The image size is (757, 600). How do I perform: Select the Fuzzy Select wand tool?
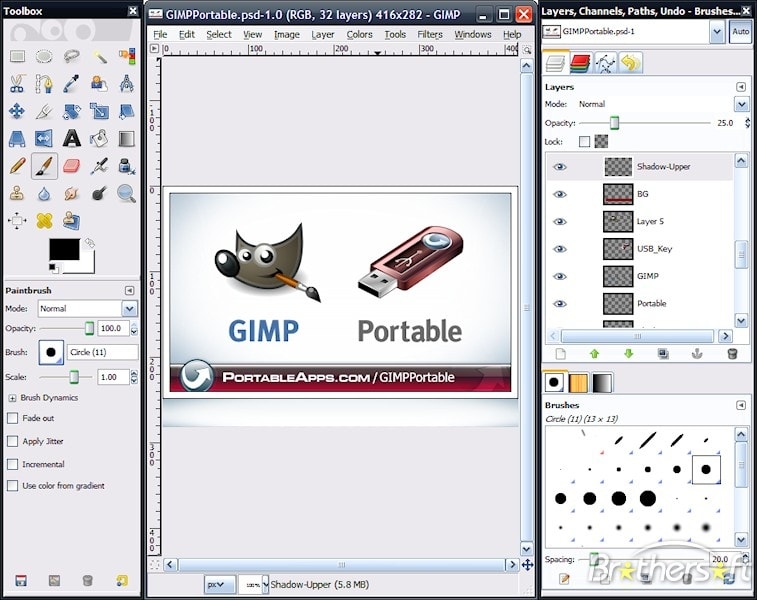click(99, 57)
